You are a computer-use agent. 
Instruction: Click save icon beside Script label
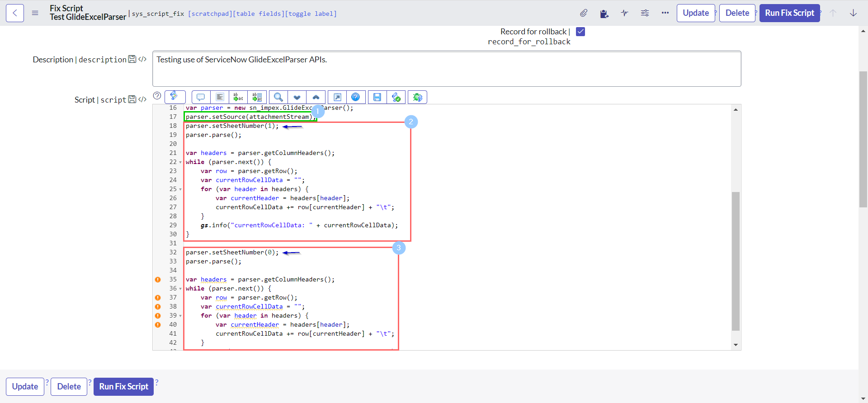[x=132, y=99]
